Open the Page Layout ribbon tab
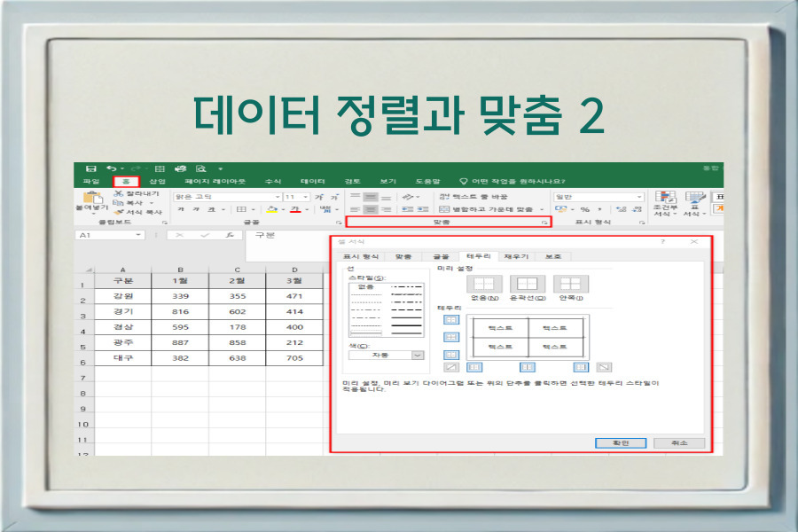798x532 pixels. 215,181
